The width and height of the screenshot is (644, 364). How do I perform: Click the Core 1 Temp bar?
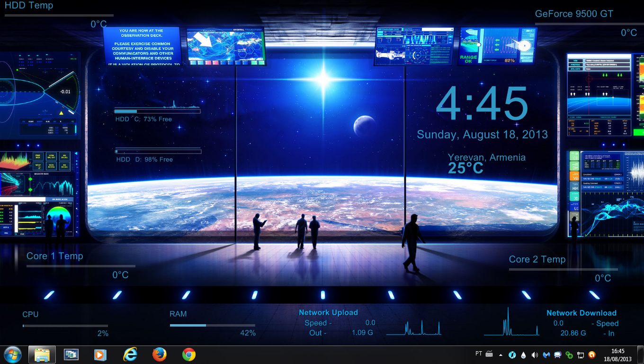point(81,266)
